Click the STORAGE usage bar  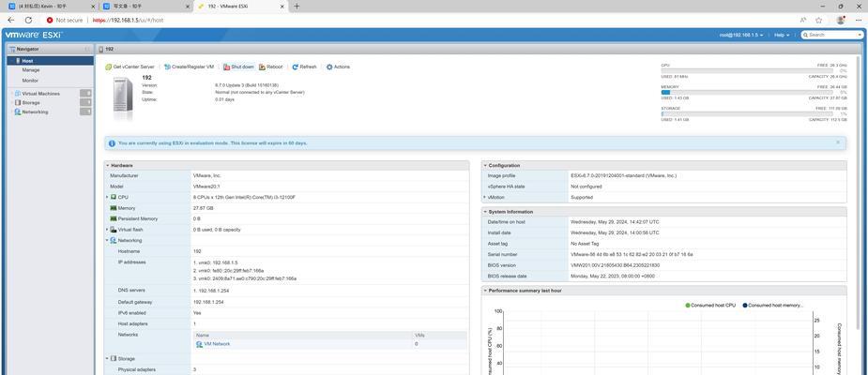pos(747,114)
